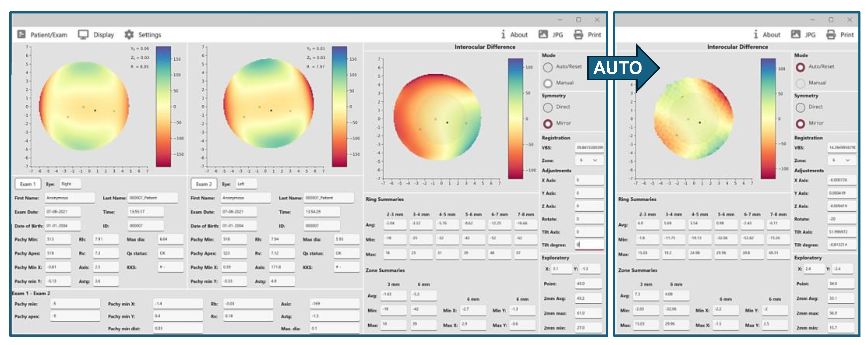Click the Display monitor icon
The width and height of the screenshot is (868, 345).
[83, 34]
